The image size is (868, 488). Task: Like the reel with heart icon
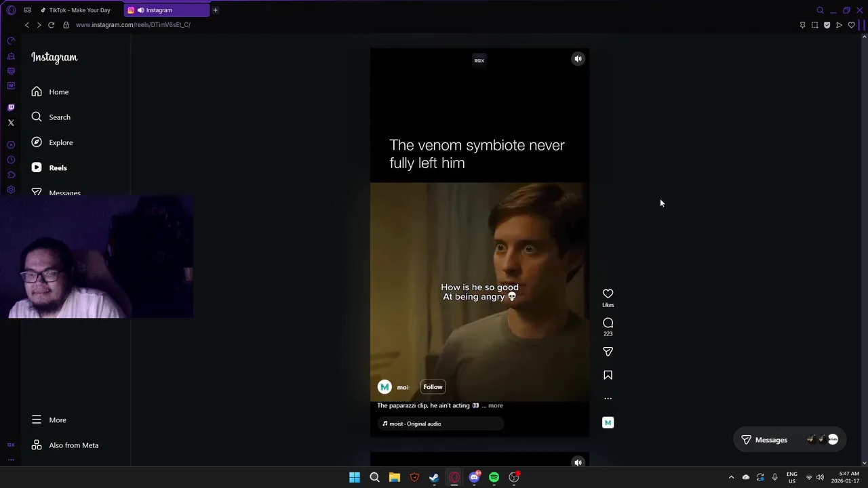(x=608, y=293)
